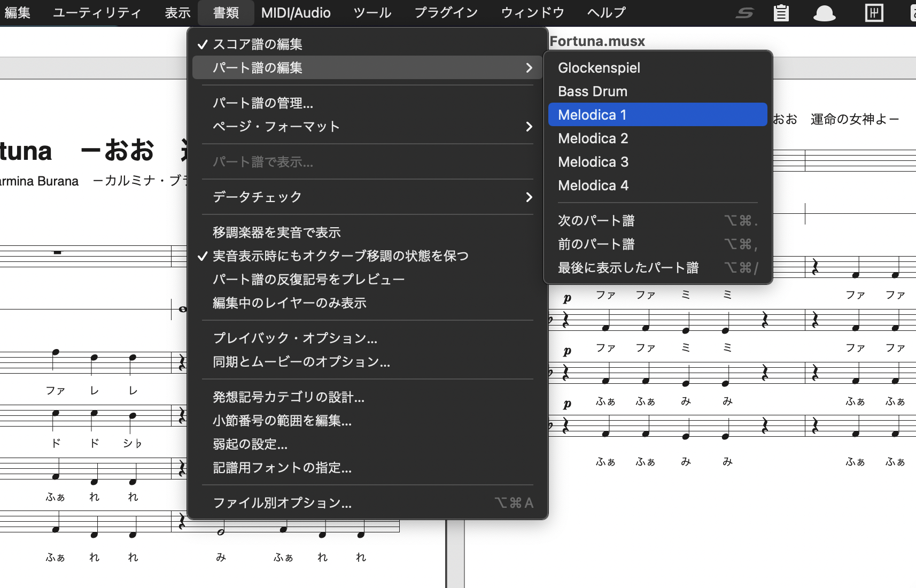
Task: Open the ユーティリティ menu
Action: coord(97,13)
